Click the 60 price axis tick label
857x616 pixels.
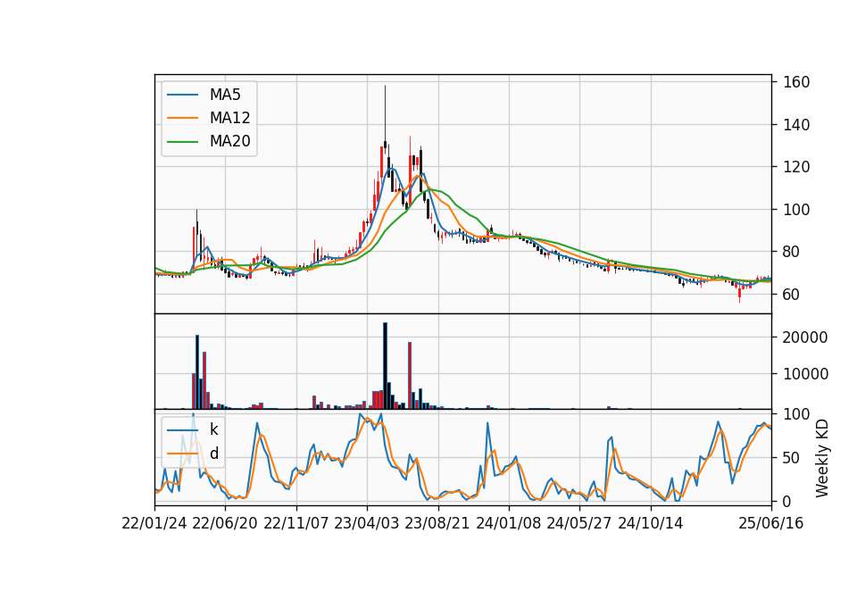pos(792,294)
